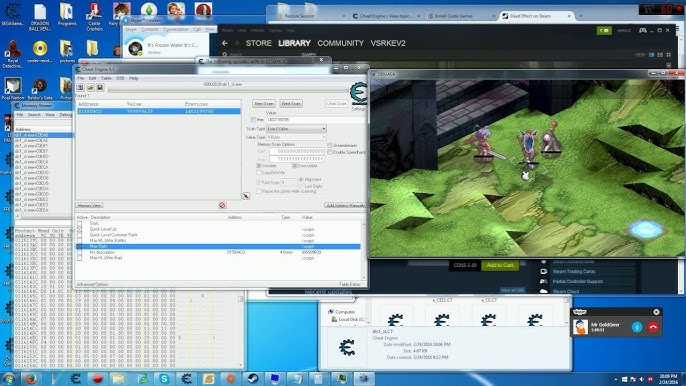Image resolution: width=686 pixels, height=386 pixels.
Task: Open the Programs desktop folder
Action: [x=67, y=15]
